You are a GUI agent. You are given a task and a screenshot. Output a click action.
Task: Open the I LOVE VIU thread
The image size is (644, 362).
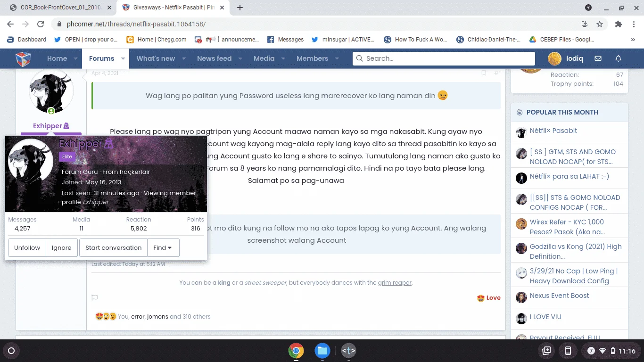(545, 317)
